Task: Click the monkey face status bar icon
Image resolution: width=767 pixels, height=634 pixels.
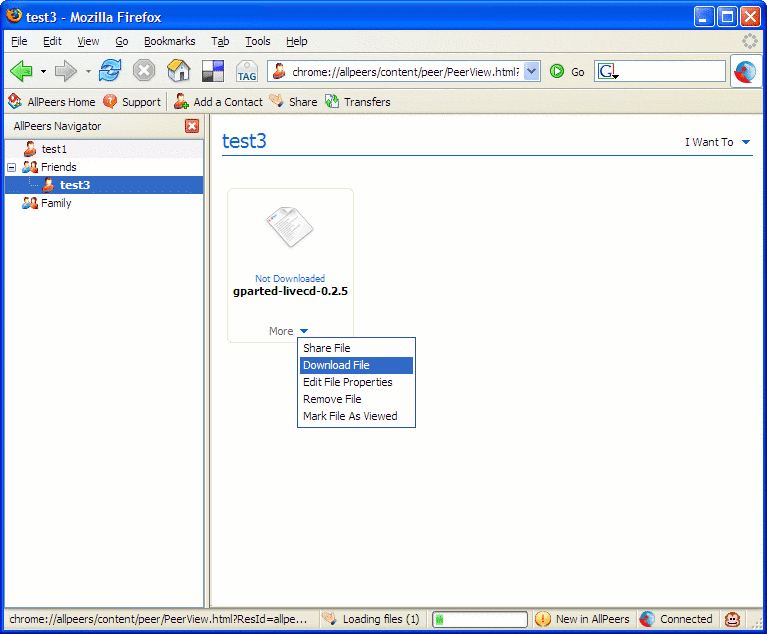Action: 732,619
